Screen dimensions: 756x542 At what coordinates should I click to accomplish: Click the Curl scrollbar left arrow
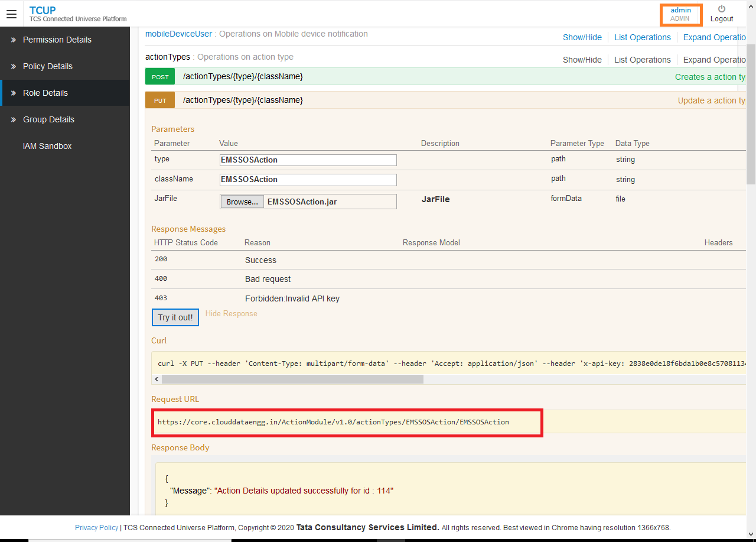click(x=157, y=379)
